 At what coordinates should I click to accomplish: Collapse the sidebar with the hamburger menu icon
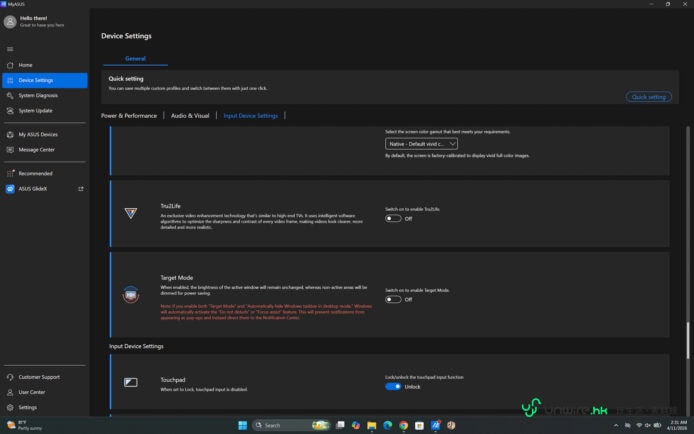point(10,49)
